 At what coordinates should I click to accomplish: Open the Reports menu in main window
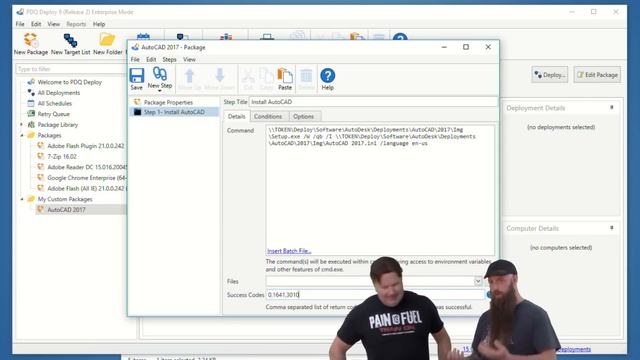point(76,24)
